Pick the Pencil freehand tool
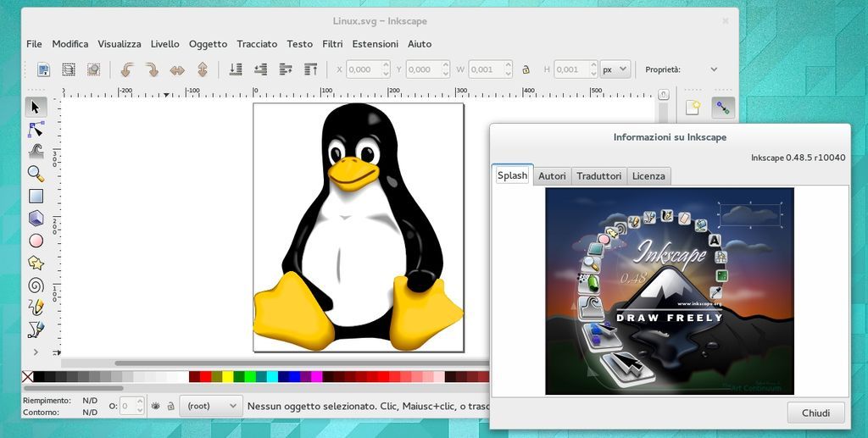 point(36,307)
